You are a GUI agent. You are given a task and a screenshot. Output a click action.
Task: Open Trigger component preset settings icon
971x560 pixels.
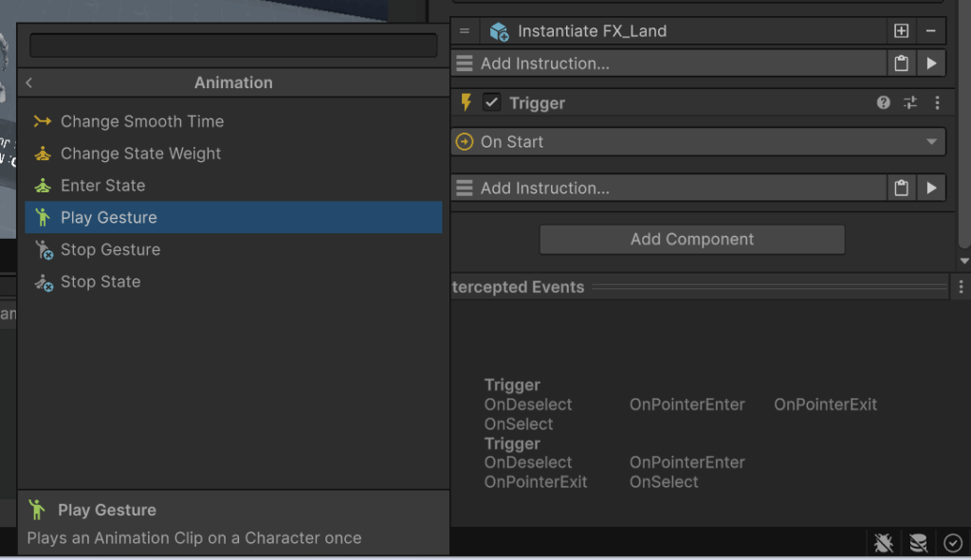(910, 102)
